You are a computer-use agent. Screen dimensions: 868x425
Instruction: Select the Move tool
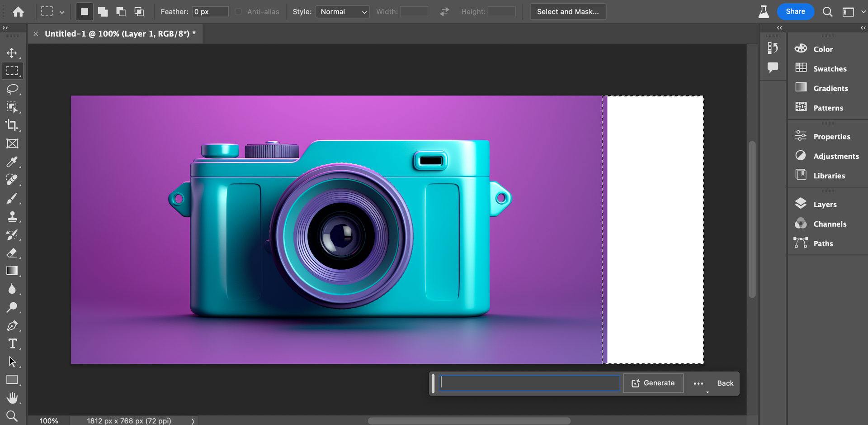[12, 53]
